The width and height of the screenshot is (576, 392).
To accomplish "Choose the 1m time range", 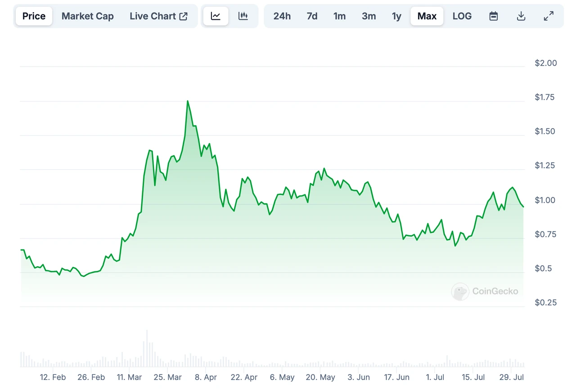I will 340,16.
